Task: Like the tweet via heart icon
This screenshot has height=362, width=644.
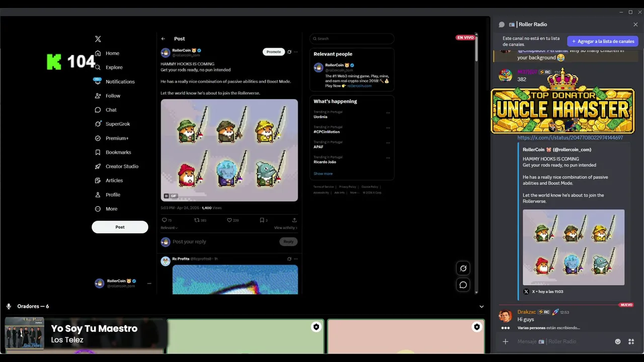Action: [229, 220]
